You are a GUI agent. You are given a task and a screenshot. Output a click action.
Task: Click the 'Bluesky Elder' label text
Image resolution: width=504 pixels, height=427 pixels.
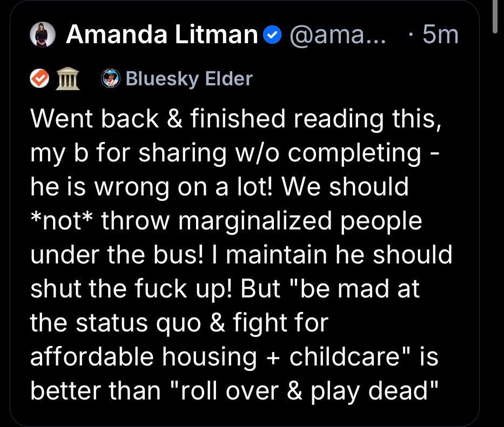tap(189, 79)
